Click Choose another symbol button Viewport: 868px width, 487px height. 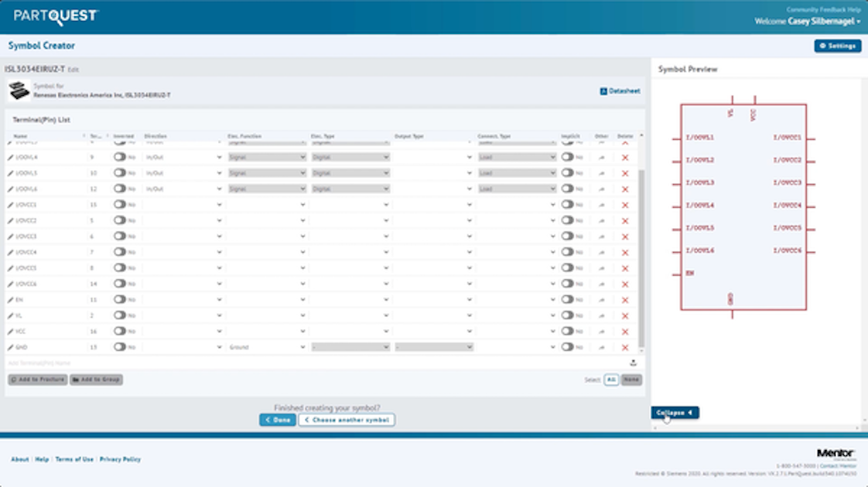(x=347, y=420)
